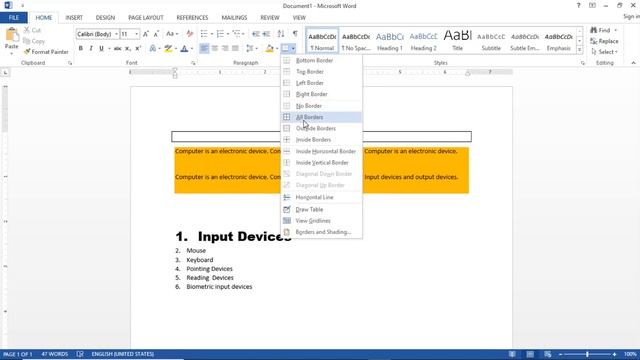
Task: Expand the Styles gallery
Action: coord(580,50)
